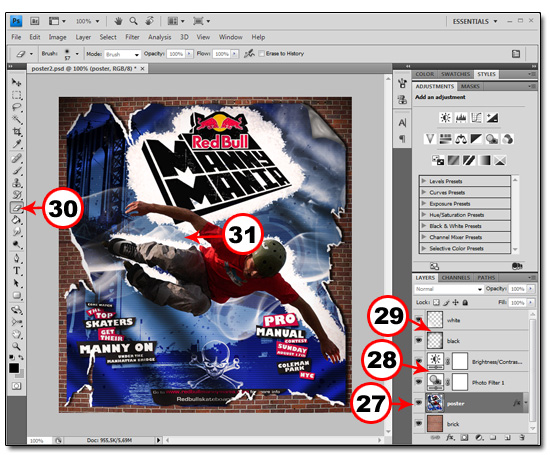Open eraser Opacity slider arrow
Image resolution: width=550 pixels, height=455 pixels.
(x=189, y=54)
